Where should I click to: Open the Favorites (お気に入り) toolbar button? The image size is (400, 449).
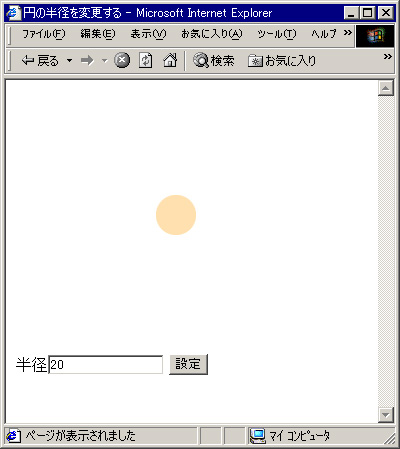(x=282, y=61)
